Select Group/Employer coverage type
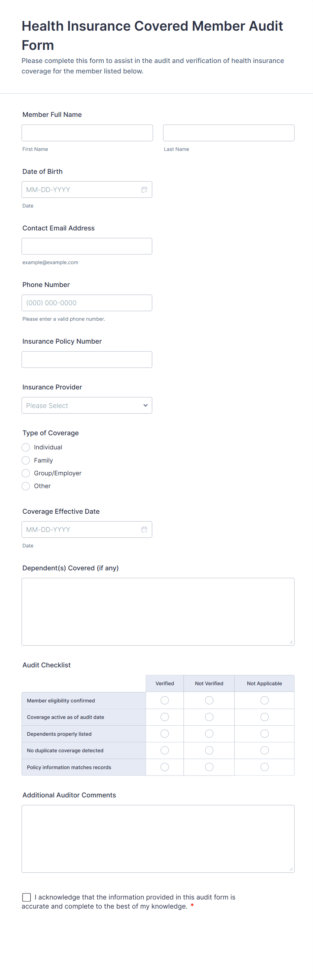Viewport: 313px width, 980px height. [x=26, y=473]
